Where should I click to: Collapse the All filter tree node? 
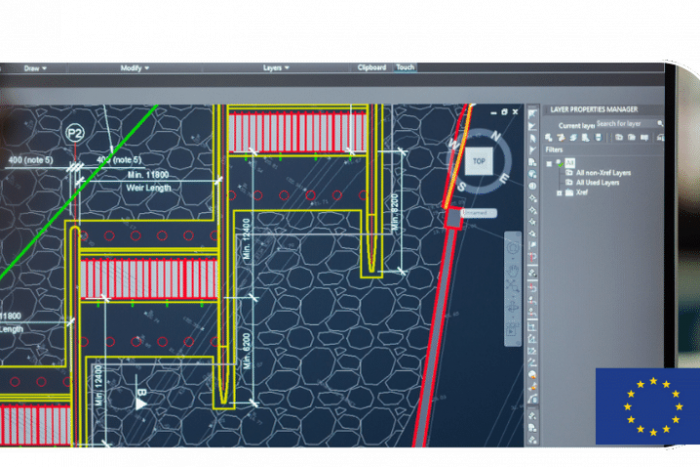tap(549, 161)
